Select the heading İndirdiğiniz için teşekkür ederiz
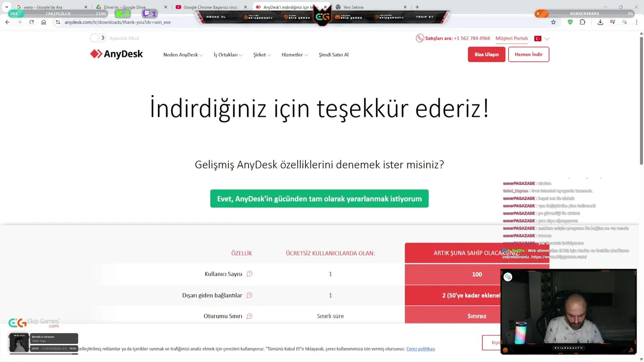Viewport: 644px width, 362px height. pos(319,108)
